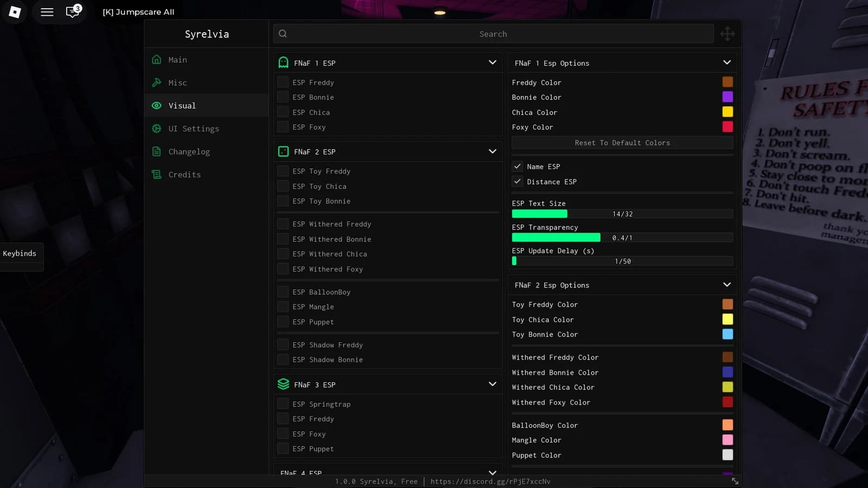Change the ESP Update Delay slider
The width and height of the screenshot is (868, 488).
point(622,261)
